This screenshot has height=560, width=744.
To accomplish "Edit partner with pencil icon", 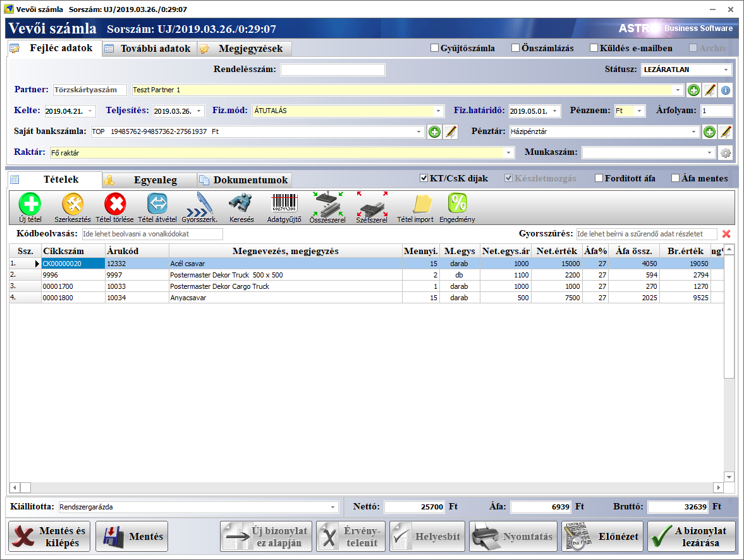I will coord(710,90).
